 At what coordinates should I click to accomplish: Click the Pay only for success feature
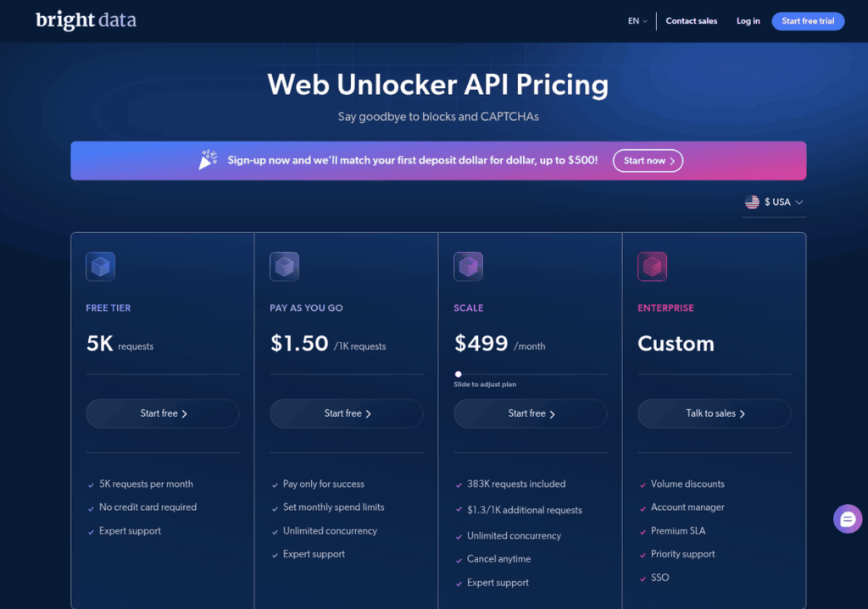click(x=324, y=484)
